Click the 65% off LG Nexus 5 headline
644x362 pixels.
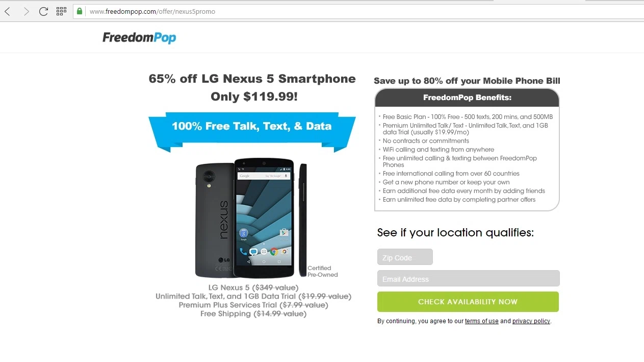[252, 87]
